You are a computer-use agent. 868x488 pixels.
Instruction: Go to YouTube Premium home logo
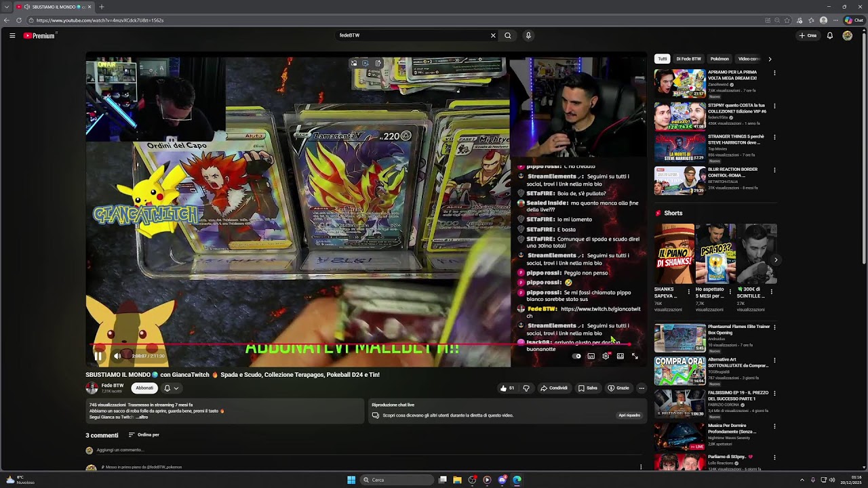tap(40, 35)
